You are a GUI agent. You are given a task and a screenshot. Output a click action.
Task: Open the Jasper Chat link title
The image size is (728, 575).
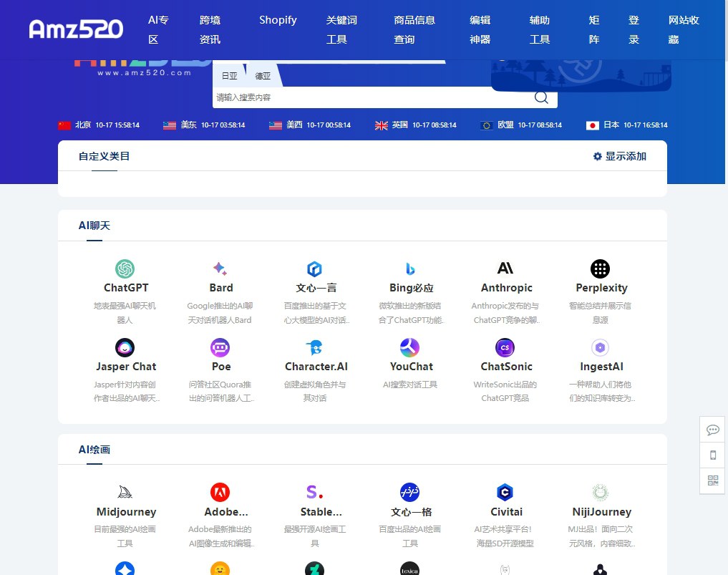tap(126, 367)
